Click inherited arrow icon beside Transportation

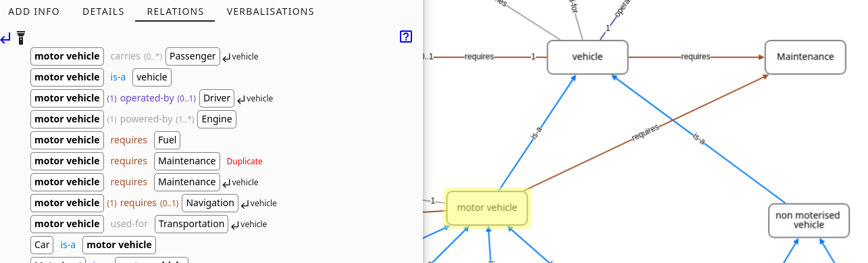coord(235,224)
